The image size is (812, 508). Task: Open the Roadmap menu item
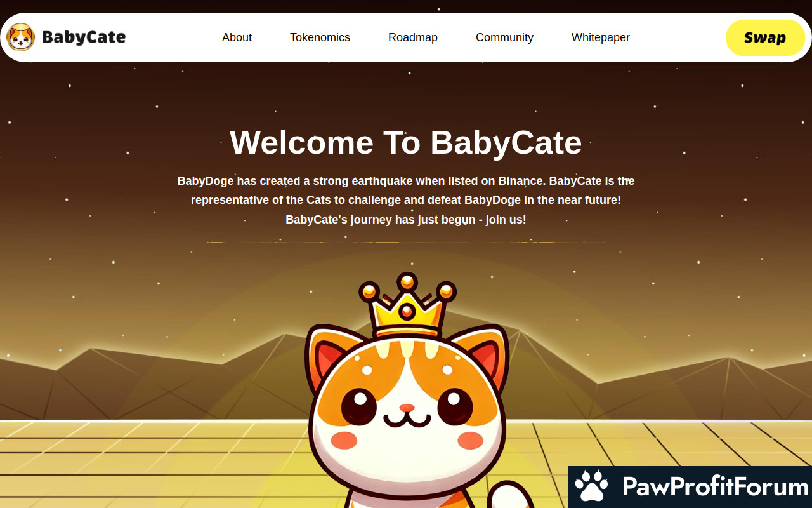[x=413, y=37]
